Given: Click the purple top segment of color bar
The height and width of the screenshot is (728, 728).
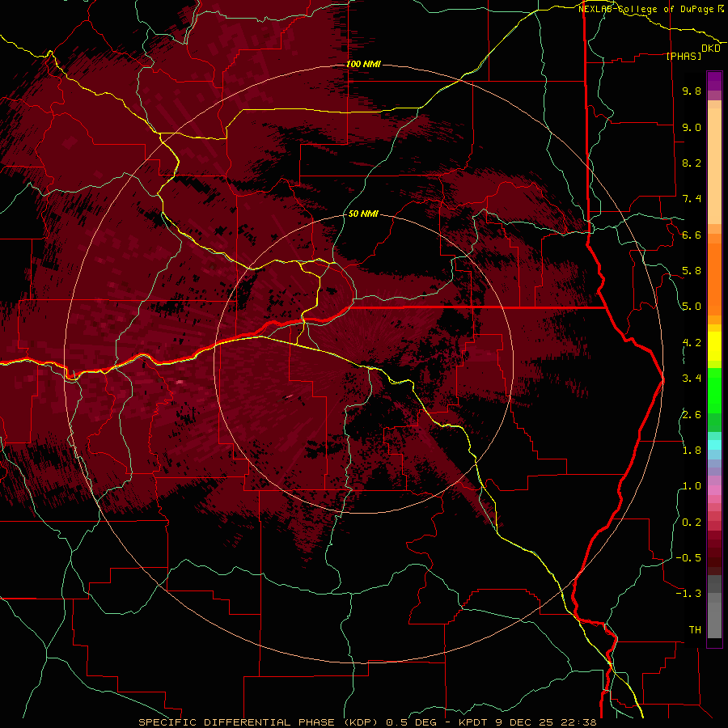Looking at the screenshot, I should [714, 82].
